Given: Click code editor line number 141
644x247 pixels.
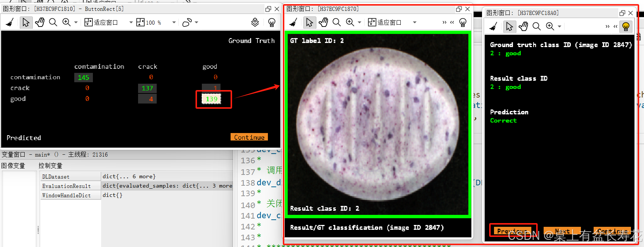Looking at the screenshot, I should 248,216.
